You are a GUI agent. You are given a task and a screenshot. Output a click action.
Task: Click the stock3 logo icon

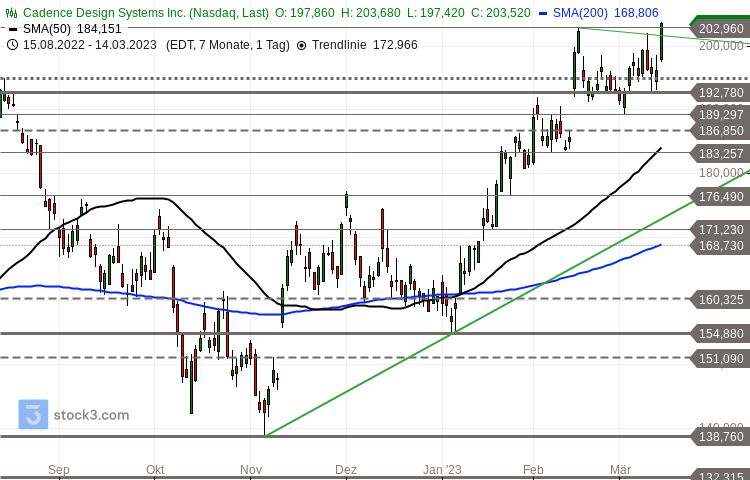click(x=33, y=415)
